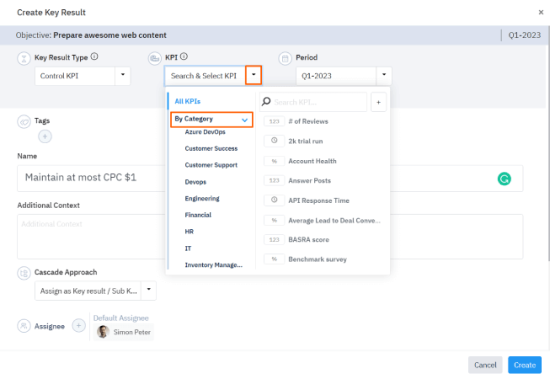
Task: Select the All KPIs tab
Action: pos(188,101)
